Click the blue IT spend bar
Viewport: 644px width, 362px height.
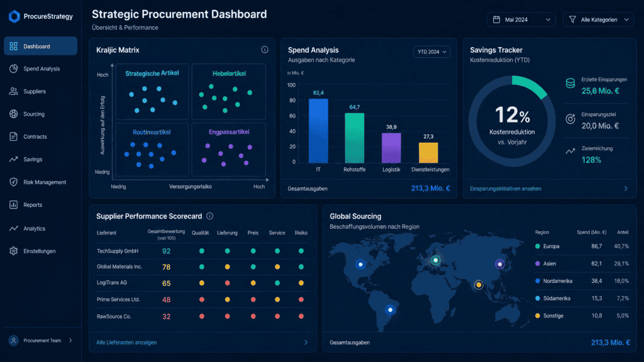click(318, 131)
